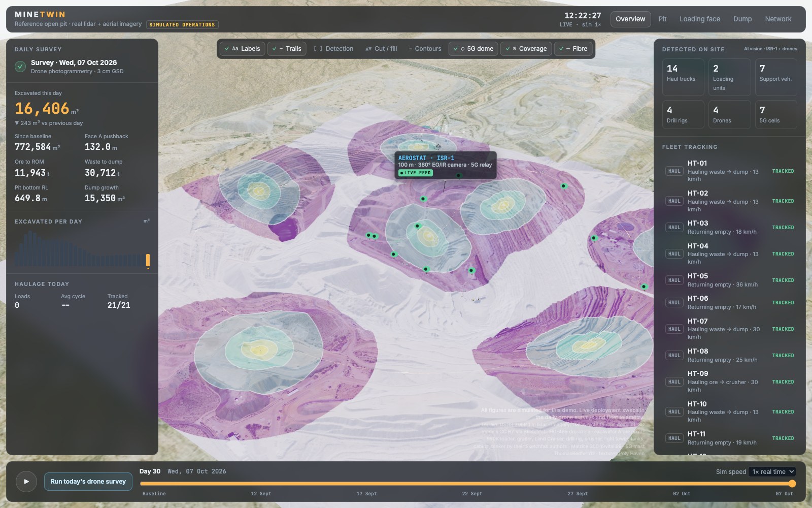812x508 pixels.
Task: Open the Sim speed dropdown
Action: point(772,472)
